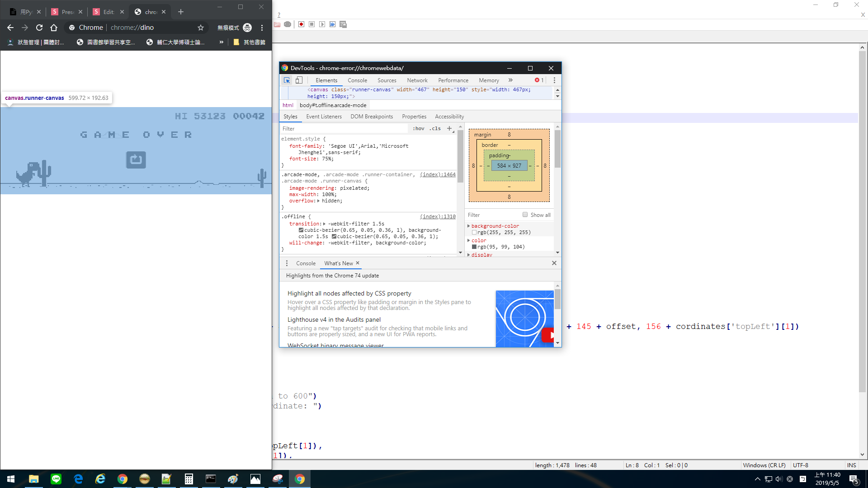Enable the Show all computed styles checkbox
The image size is (868, 488).
(525, 215)
